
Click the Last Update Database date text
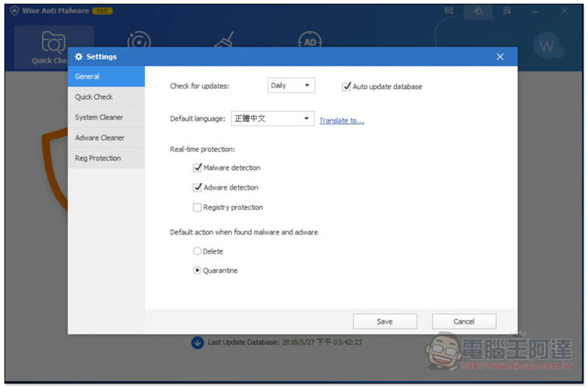(x=322, y=342)
